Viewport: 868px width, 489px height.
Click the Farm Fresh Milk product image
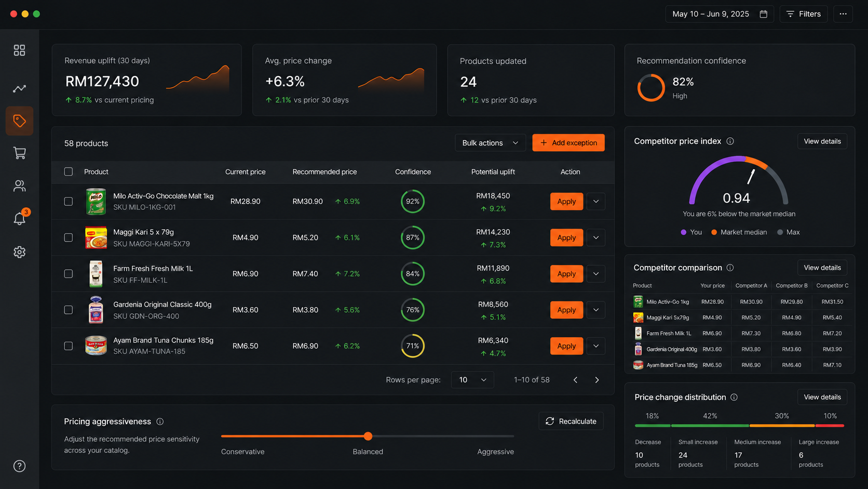[96, 274]
